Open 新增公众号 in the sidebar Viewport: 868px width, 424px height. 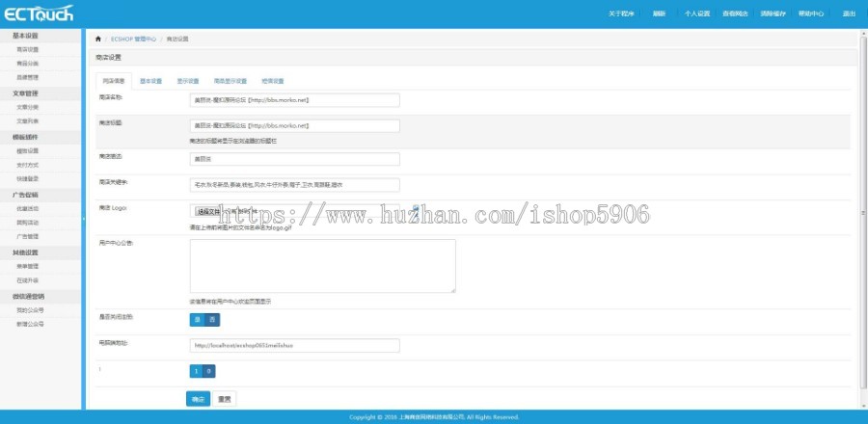31,324
